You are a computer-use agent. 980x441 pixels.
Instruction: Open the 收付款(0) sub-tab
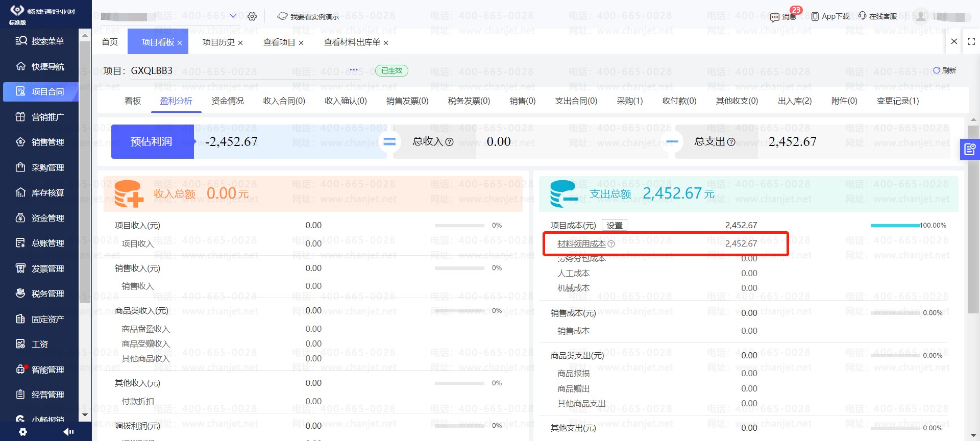click(x=679, y=101)
